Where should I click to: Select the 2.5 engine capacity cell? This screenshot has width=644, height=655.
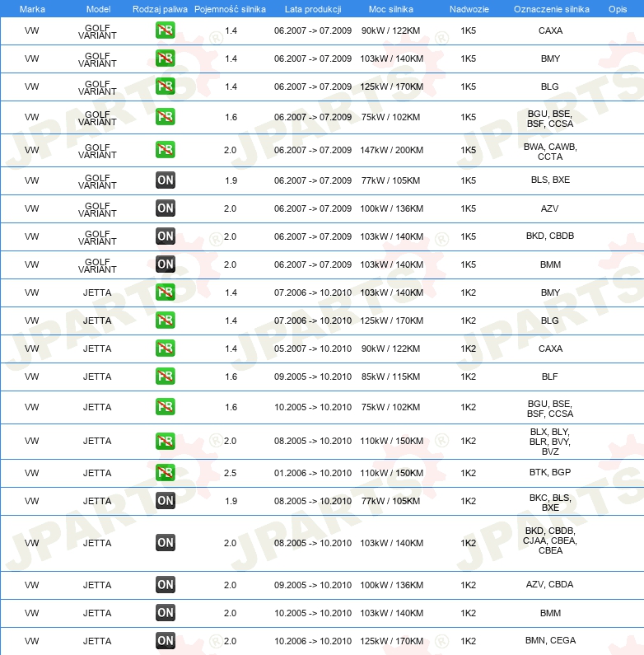click(230, 473)
